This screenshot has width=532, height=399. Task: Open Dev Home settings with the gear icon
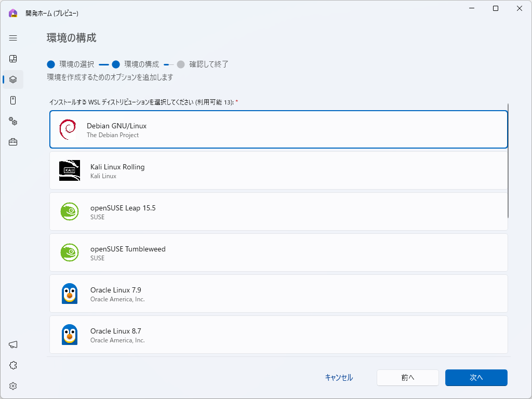coord(12,385)
